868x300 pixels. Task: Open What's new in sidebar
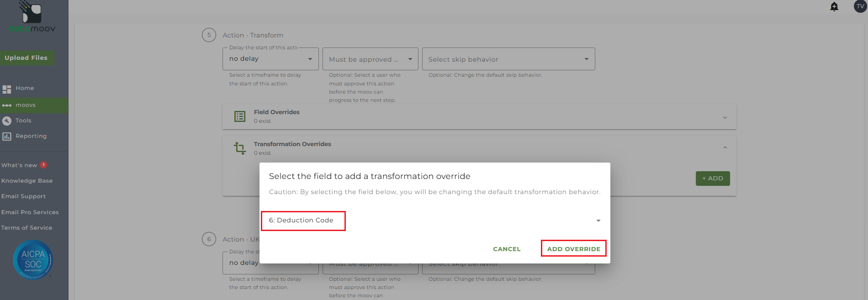pyautogui.click(x=20, y=165)
